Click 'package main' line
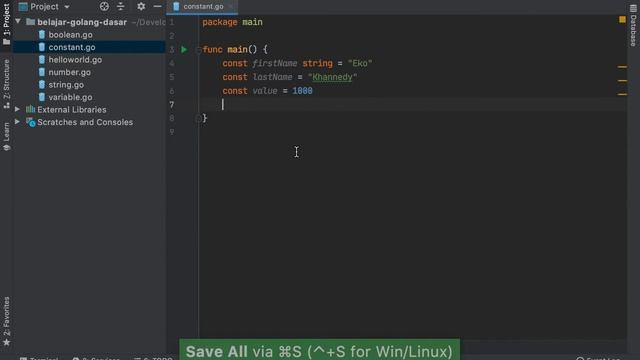The height and width of the screenshot is (360, 640). pyautogui.click(x=232, y=22)
